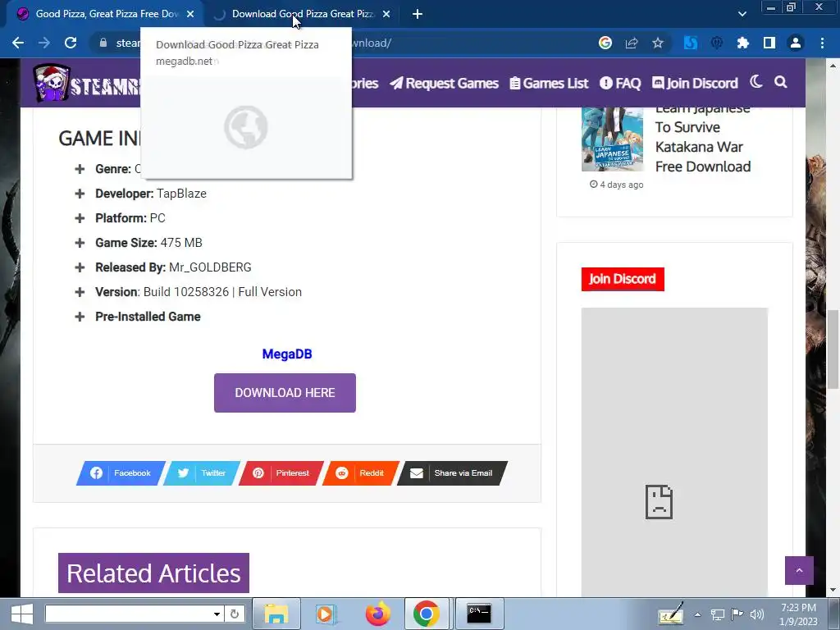
Task: Click the Platform: PC line
Action: [x=130, y=218]
